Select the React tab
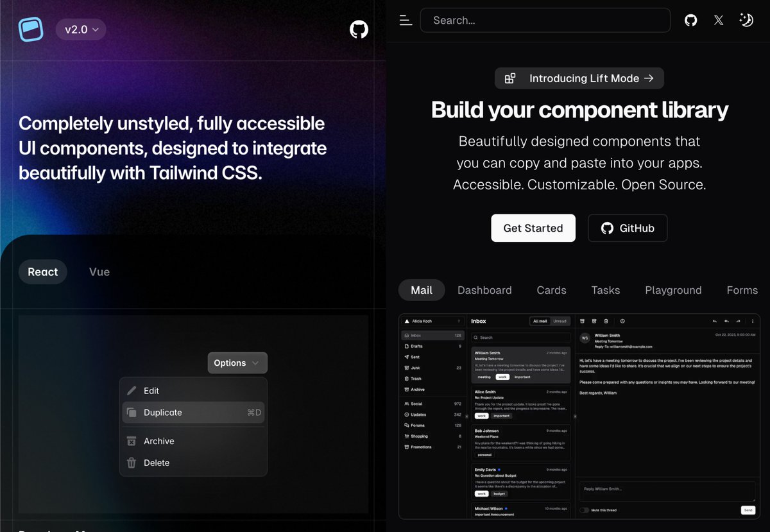Screen dimensions: 770x532 pos(43,272)
